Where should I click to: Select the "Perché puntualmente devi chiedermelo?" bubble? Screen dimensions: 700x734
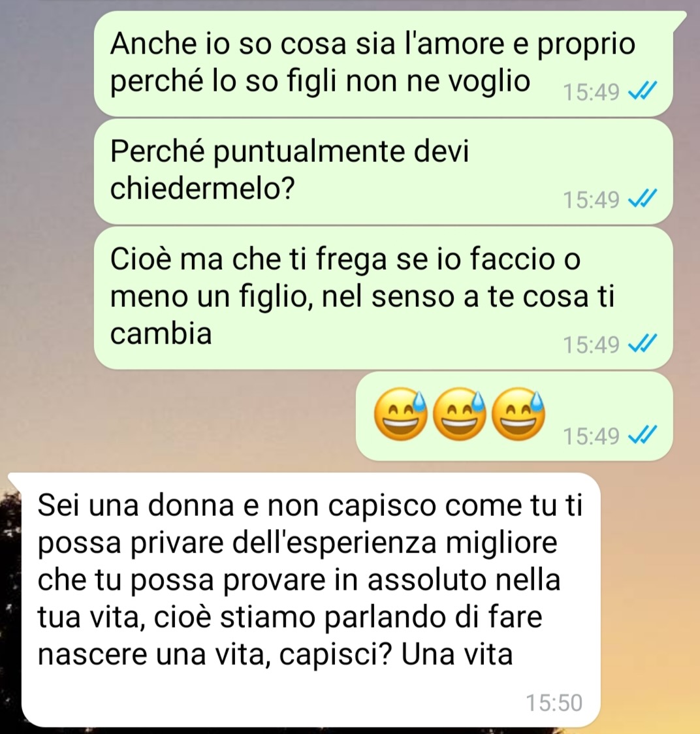[x=383, y=171]
